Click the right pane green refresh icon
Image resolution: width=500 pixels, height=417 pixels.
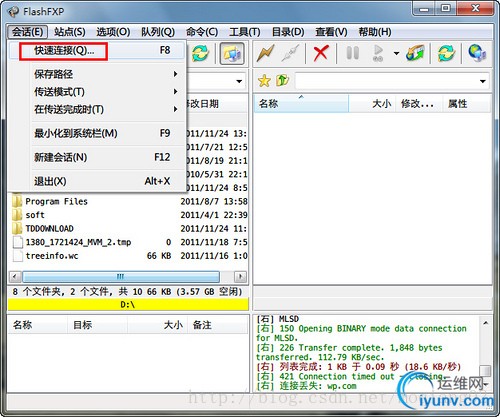[x=446, y=53]
